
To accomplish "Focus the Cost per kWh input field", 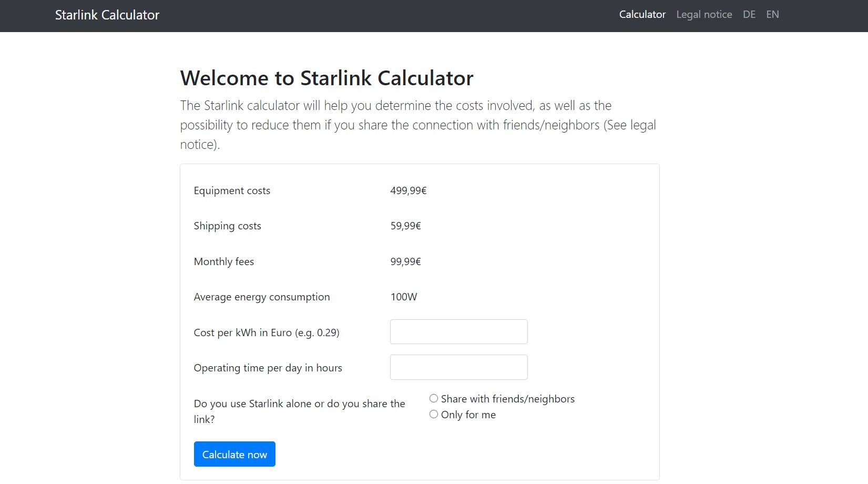I will (458, 332).
